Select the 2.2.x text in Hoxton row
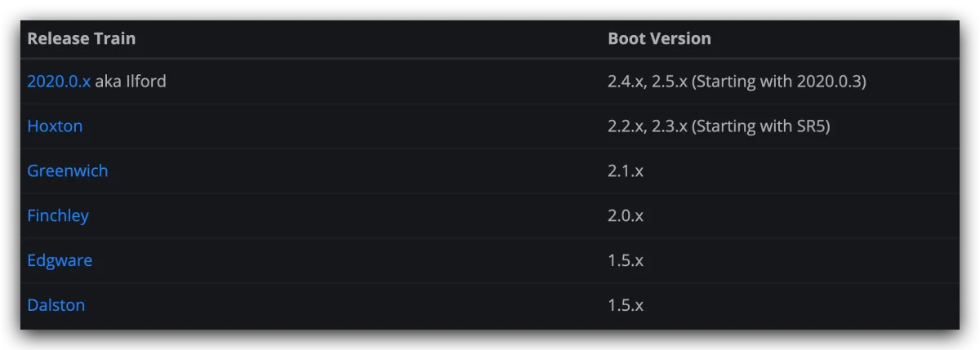Image resolution: width=980 pixels, height=350 pixels. pos(626,126)
